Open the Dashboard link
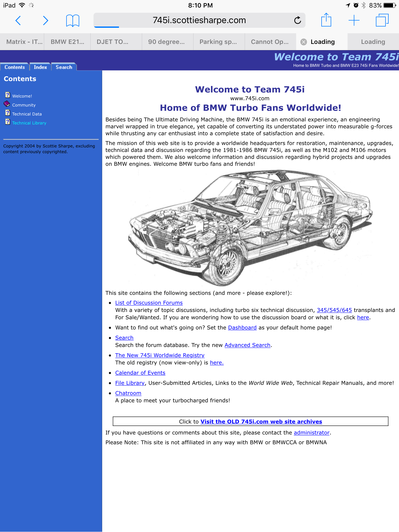 click(x=242, y=328)
